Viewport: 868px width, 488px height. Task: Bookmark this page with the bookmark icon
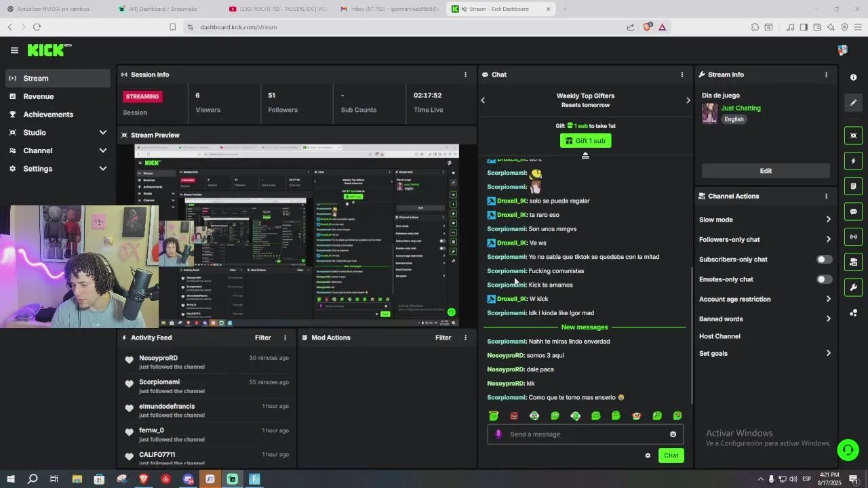tap(172, 27)
